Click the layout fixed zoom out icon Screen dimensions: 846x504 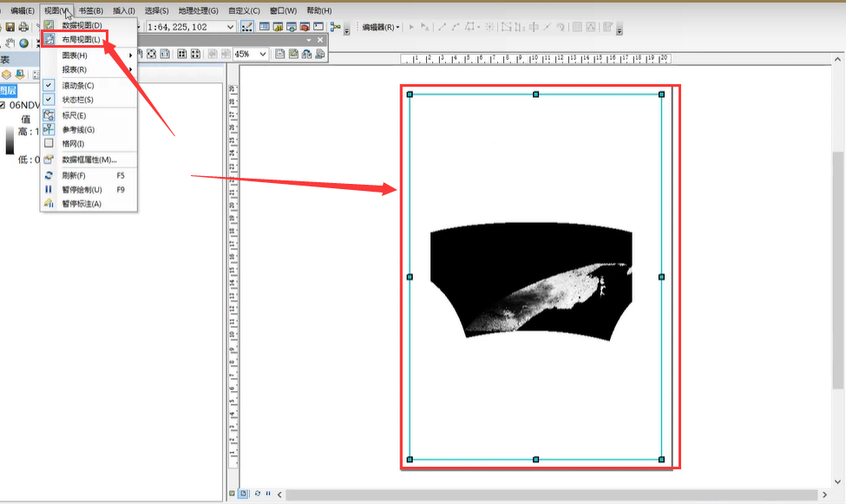(195, 54)
